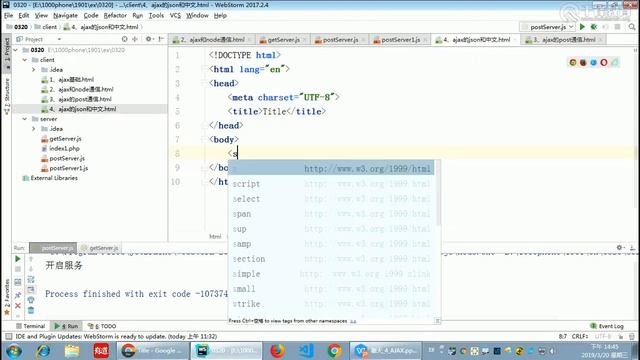The width and height of the screenshot is (640, 360).
Task: Launch Internet Explorer from the taskbar
Action: (x=43, y=351)
